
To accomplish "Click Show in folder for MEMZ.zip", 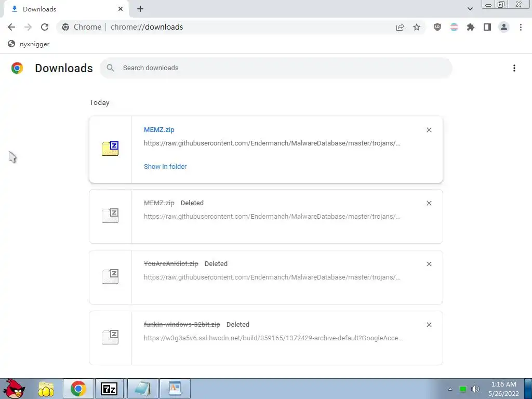I will pos(165,167).
